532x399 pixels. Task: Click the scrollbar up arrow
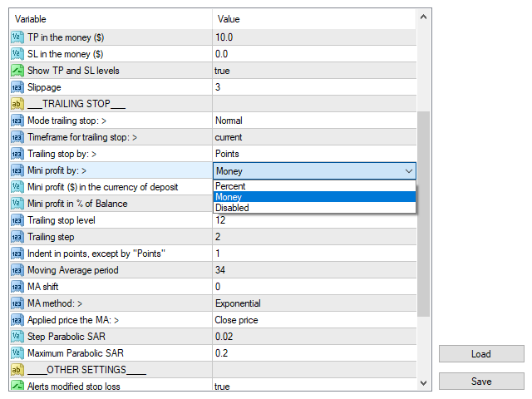pos(423,17)
